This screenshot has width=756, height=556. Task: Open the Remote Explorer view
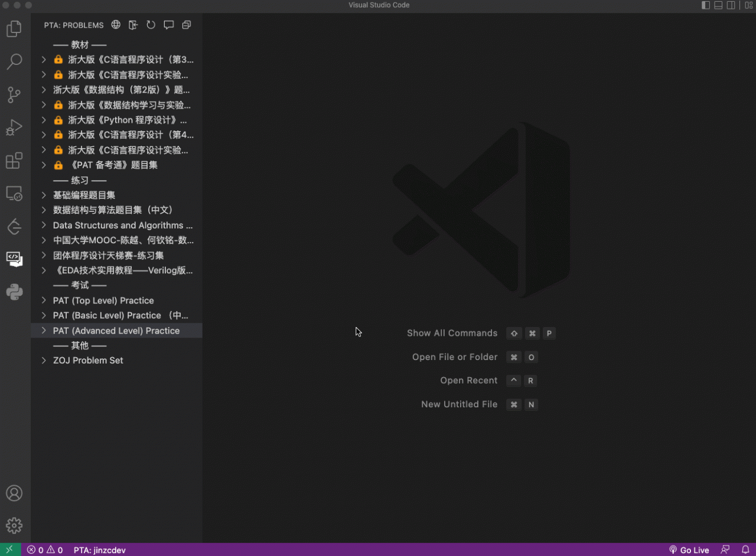tap(14, 193)
